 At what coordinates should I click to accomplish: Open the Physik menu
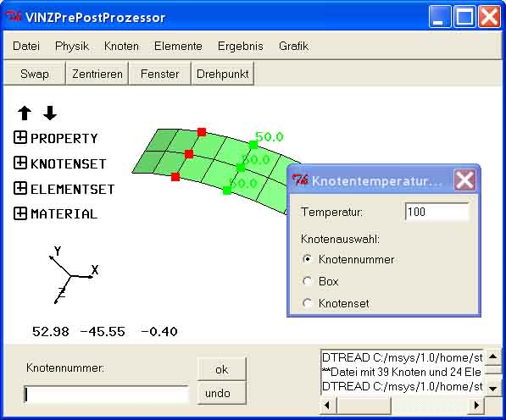point(72,46)
